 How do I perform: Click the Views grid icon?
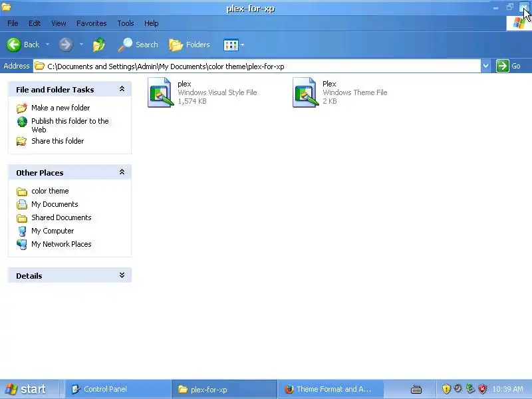(231, 45)
